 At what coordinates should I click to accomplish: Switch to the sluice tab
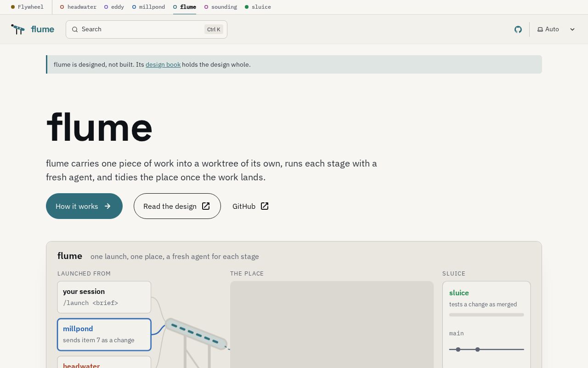tap(258, 7)
